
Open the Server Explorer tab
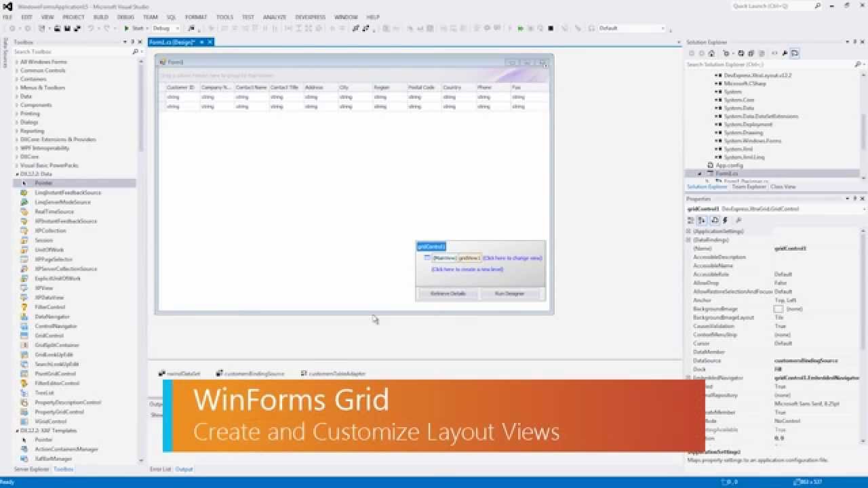[x=31, y=469]
